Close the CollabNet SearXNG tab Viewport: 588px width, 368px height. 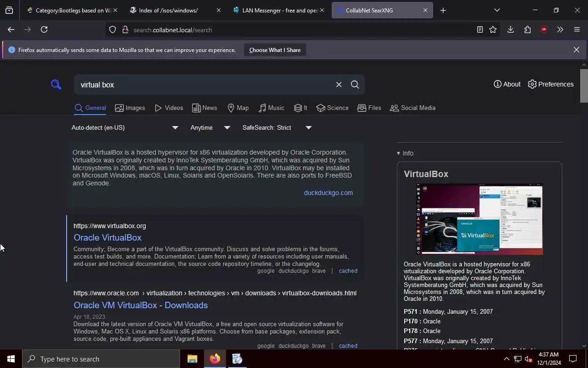coord(425,10)
